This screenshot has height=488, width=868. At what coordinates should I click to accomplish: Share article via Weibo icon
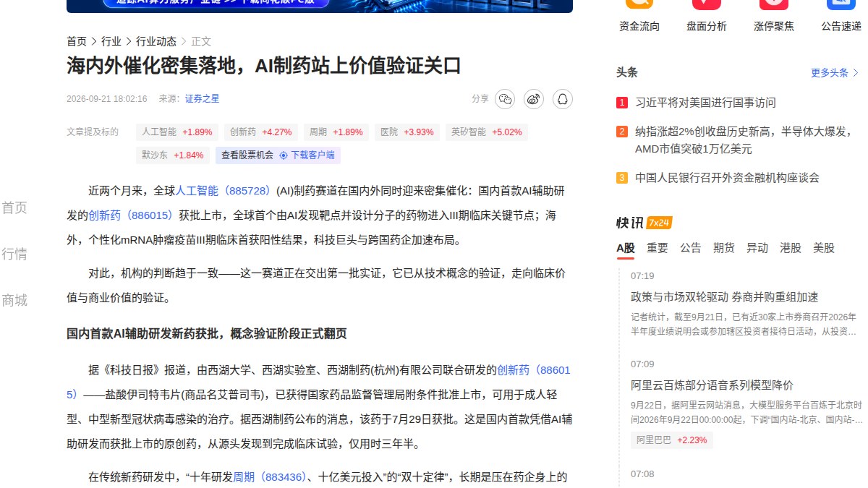coord(534,99)
